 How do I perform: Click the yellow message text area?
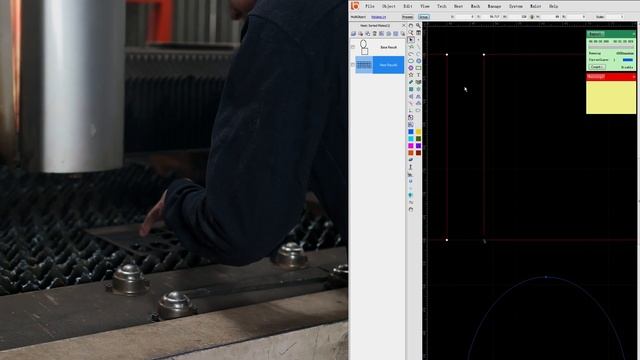pos(611,97)
